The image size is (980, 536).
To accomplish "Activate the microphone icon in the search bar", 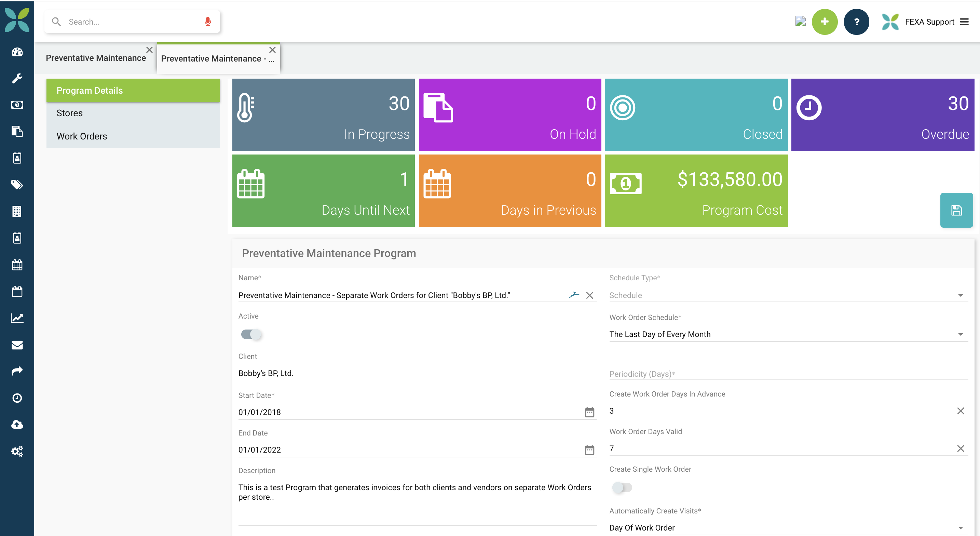I will coord(208,21).
